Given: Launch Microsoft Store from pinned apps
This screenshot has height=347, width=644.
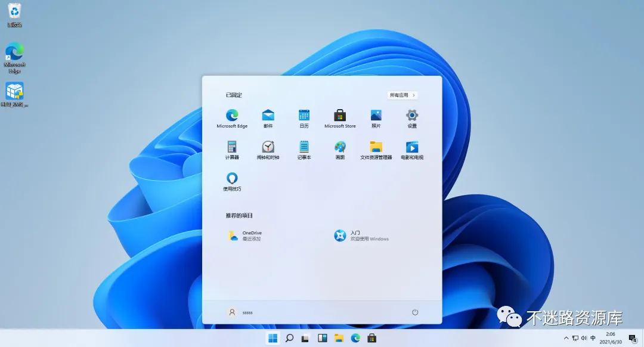Looking at the screenshot, I should (340, 119).
